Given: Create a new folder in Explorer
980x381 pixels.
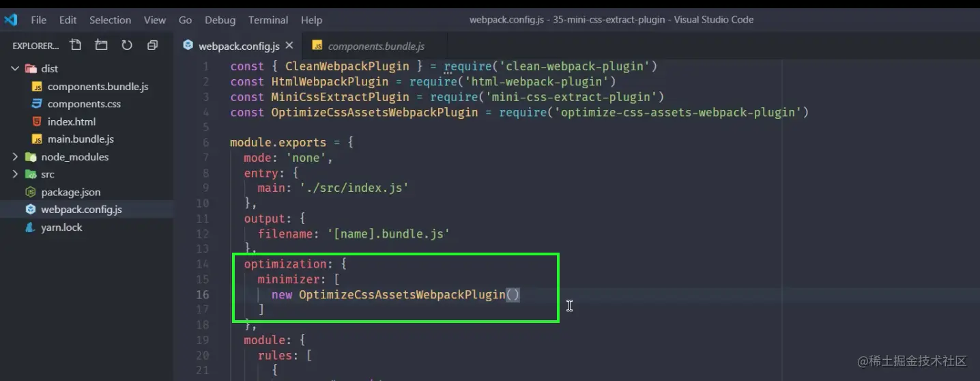Looking at the screenshot, I should [x=101, y=45].
